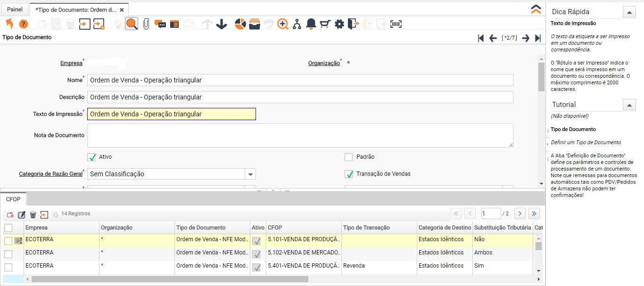Switch to the Painel tab

[15, 9]
